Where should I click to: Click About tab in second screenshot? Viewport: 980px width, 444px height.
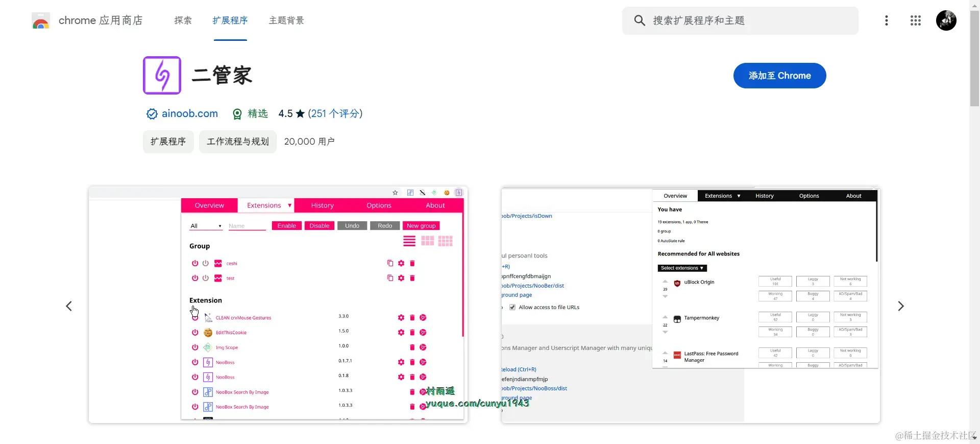click(x=853, y=196)
